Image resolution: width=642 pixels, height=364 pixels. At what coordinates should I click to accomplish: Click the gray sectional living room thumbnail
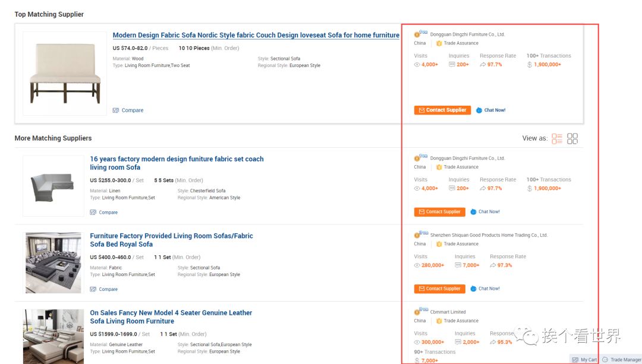pos(53,262)
